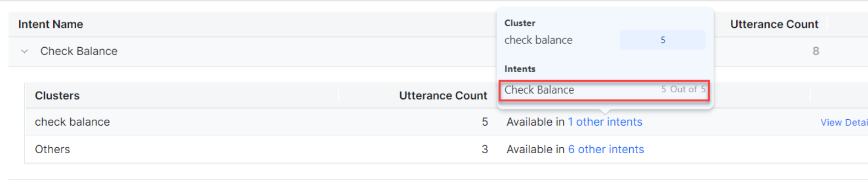The width and height of the screenshot is (868, 189).
Task: Click the Intent Name column header
Action: pyautogui.click(x=50, y=24)
